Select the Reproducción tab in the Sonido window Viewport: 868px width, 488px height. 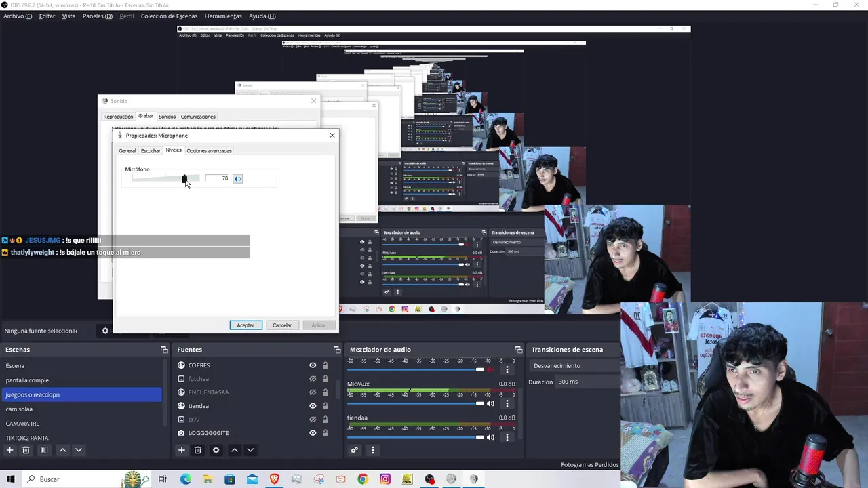click(x=118, y=117)
